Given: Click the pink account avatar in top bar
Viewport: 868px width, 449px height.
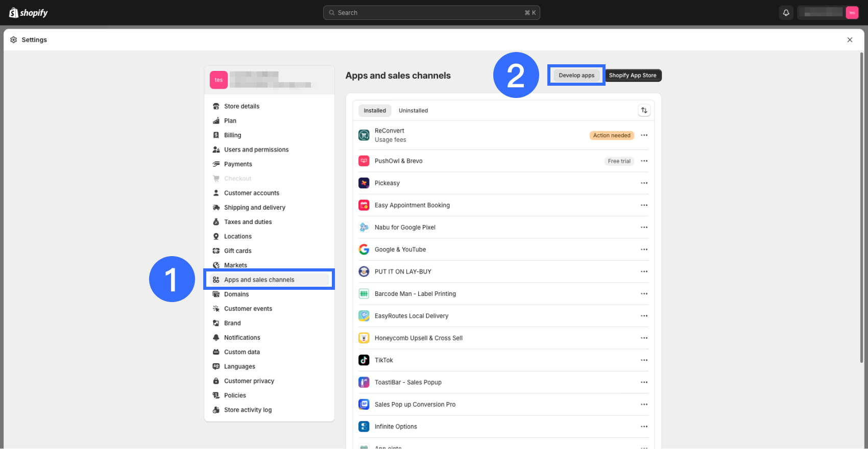Looking at the screenshot, I should [852, 13].
